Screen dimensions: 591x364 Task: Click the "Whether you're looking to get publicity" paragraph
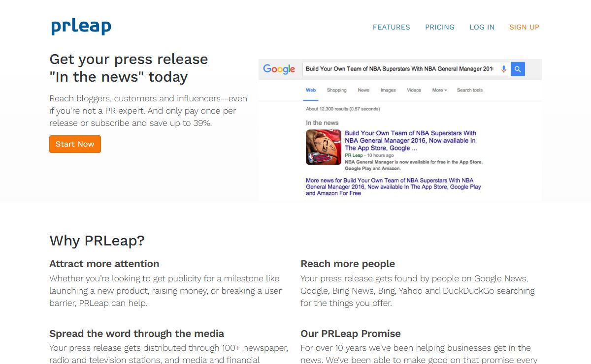pos(165,291)
